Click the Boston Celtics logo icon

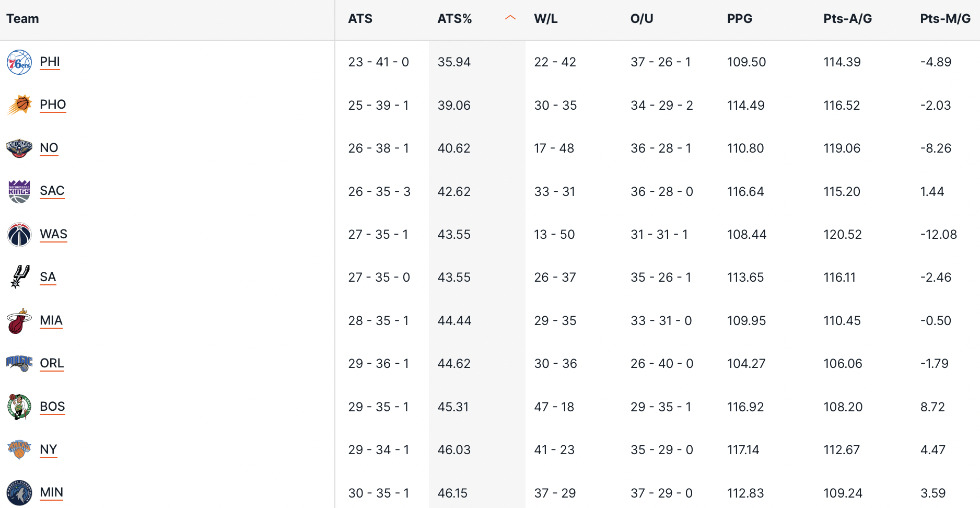point(19,407)
